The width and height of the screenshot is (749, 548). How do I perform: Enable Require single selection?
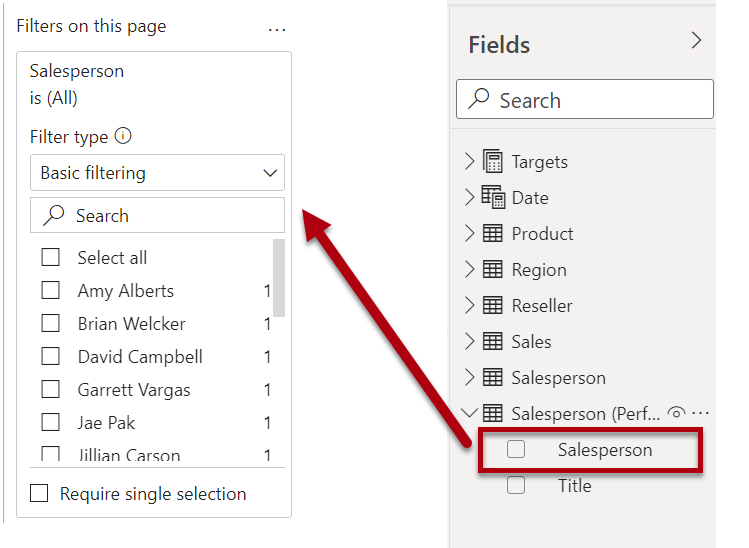tap(39, 493)
